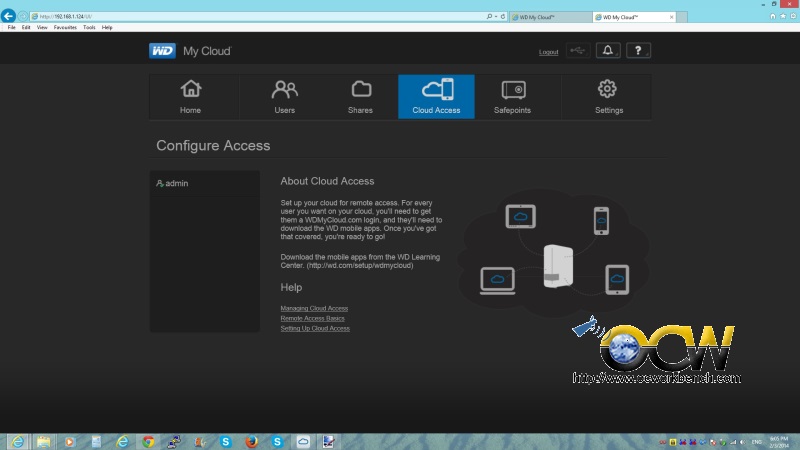
Task: Select the Cloud Access section
Action: click(x=436, y=96)
